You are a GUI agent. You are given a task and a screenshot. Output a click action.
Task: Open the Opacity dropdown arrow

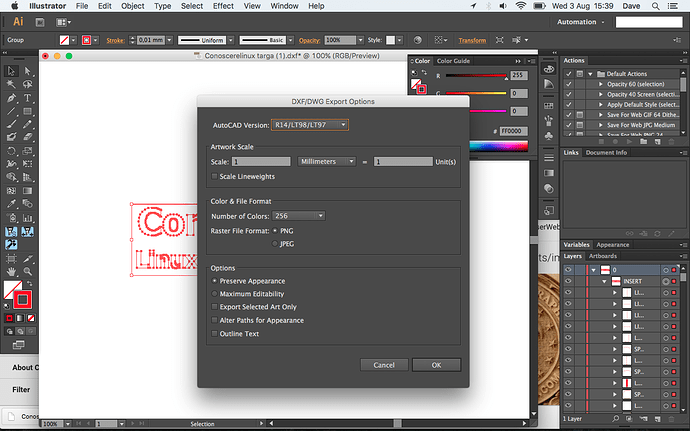360,40
